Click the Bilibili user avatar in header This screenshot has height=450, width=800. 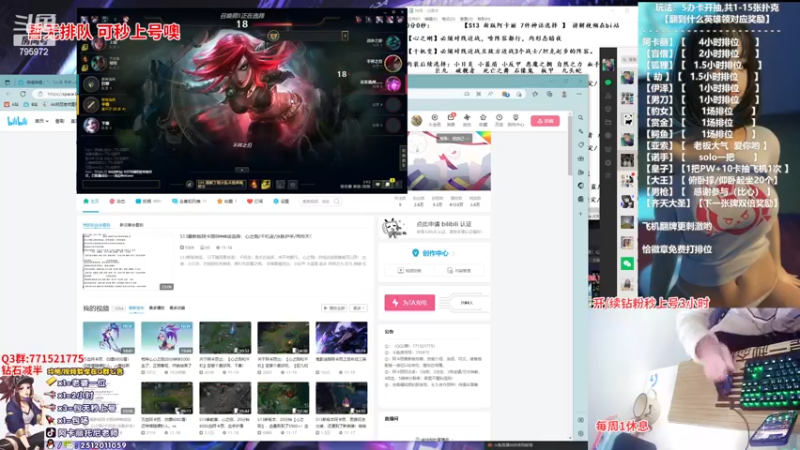pyautogui.click(x=417, y=120)
